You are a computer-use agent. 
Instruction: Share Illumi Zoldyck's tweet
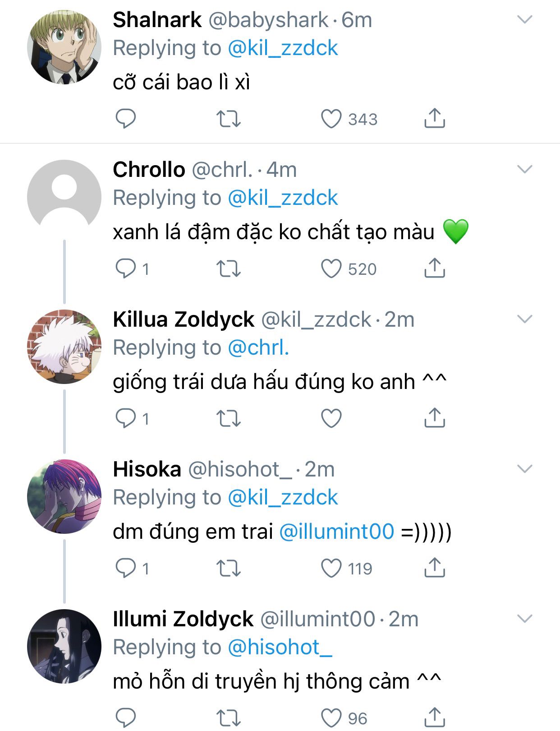click(434, 717)
